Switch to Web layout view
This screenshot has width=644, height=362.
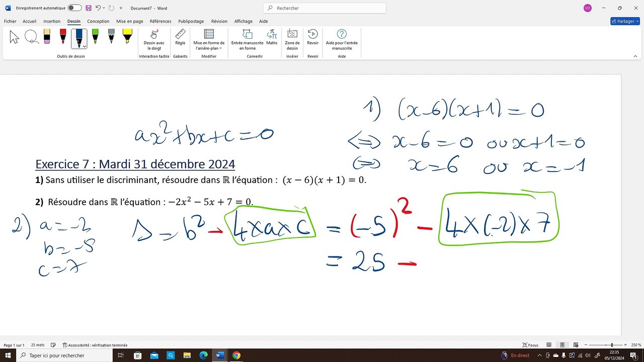tap(576, 345)
